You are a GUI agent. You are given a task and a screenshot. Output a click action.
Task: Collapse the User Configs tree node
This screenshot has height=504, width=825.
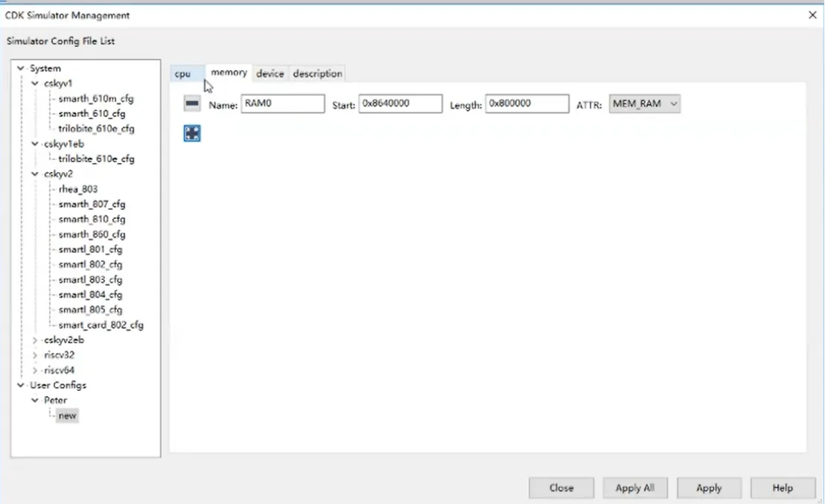(x=21, y=386)
